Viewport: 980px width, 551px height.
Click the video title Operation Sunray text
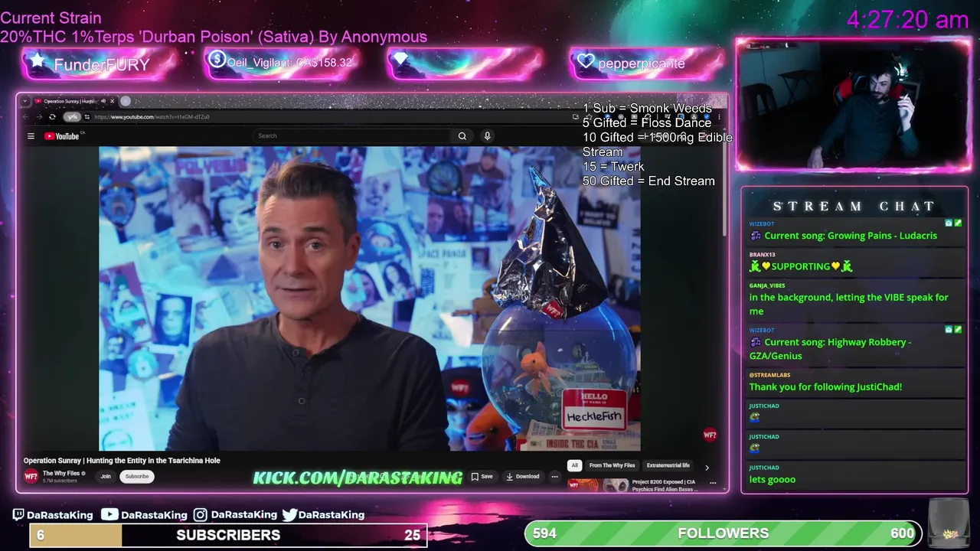point(122,461)
